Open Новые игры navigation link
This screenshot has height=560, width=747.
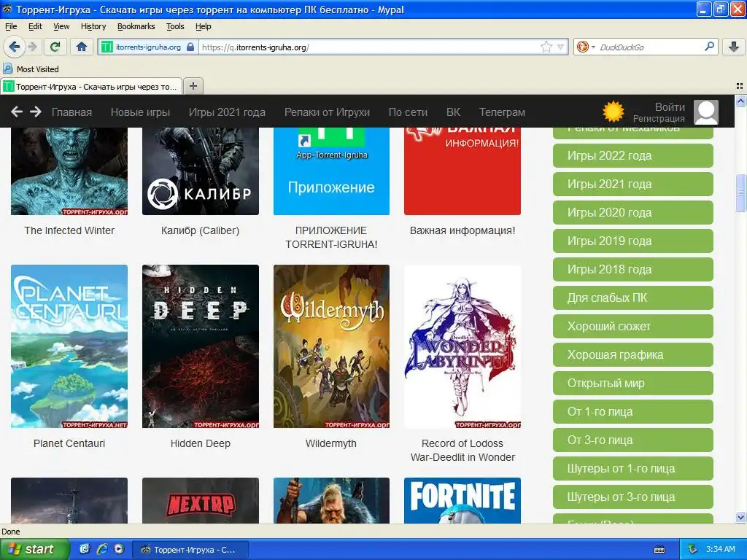coord(140,112)
